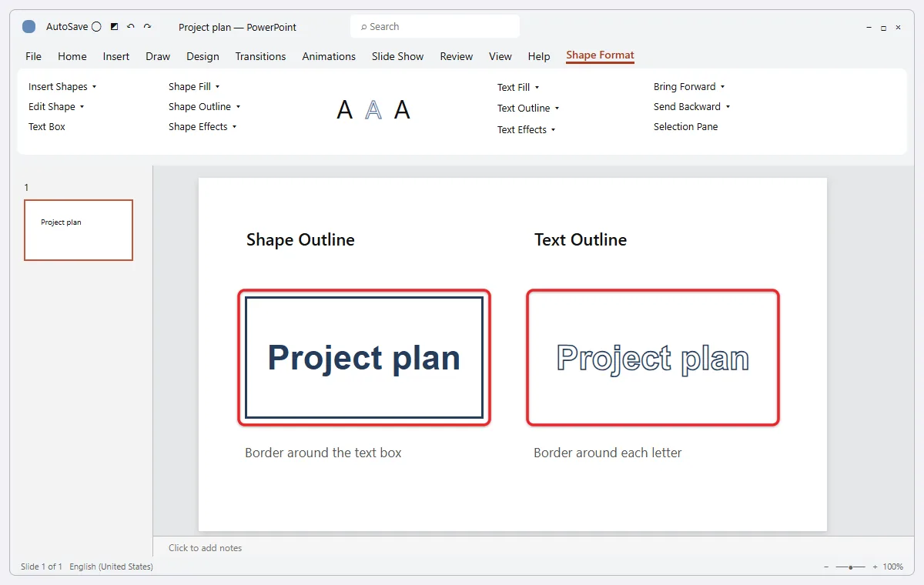Image resolution: width=924 pixels, height=585 pixels.
Task: Click the Text Box button
Action: point(47,127)
